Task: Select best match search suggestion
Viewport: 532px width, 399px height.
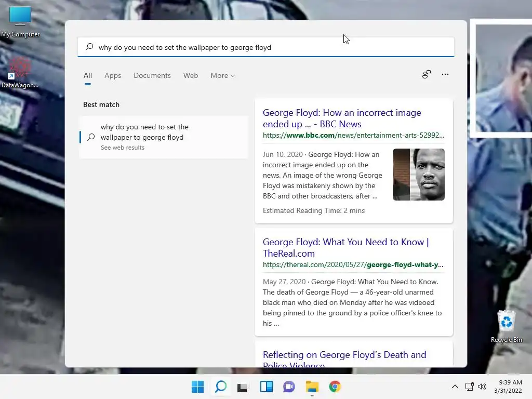Action: [164, 137]
